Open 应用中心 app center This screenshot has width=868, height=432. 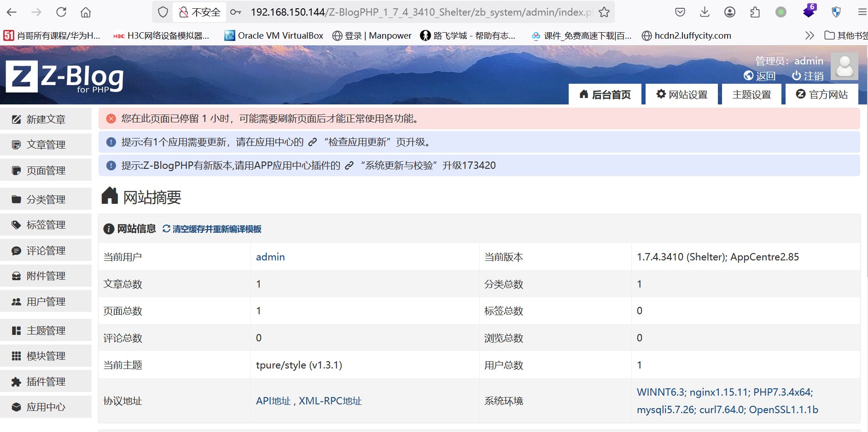coord(46,407)
